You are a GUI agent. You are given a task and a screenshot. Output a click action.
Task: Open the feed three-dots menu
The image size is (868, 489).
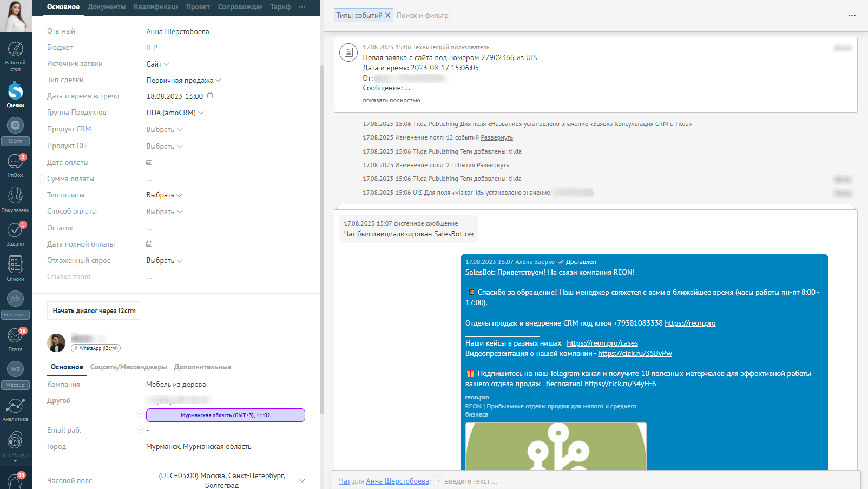point(852,15)
